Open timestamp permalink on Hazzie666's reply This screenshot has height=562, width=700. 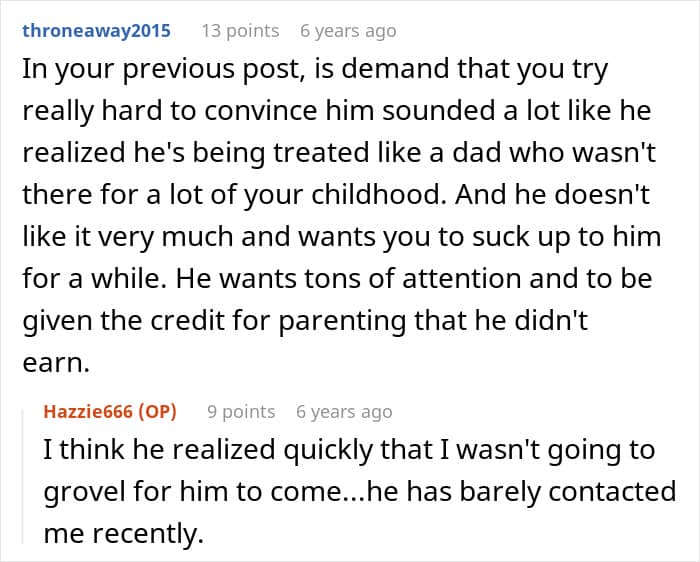(344, 411)
